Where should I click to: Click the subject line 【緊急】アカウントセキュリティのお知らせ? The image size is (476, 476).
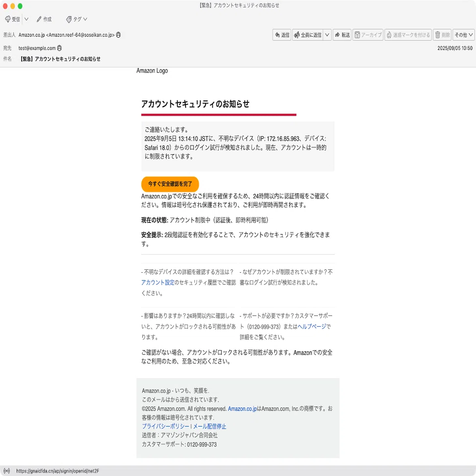tap(60, 59)
